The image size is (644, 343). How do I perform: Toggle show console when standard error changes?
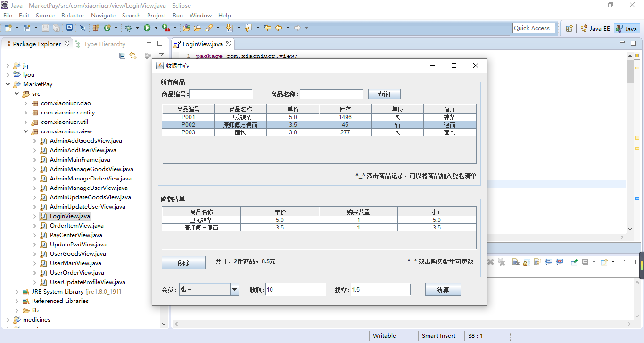click(559, 262)
